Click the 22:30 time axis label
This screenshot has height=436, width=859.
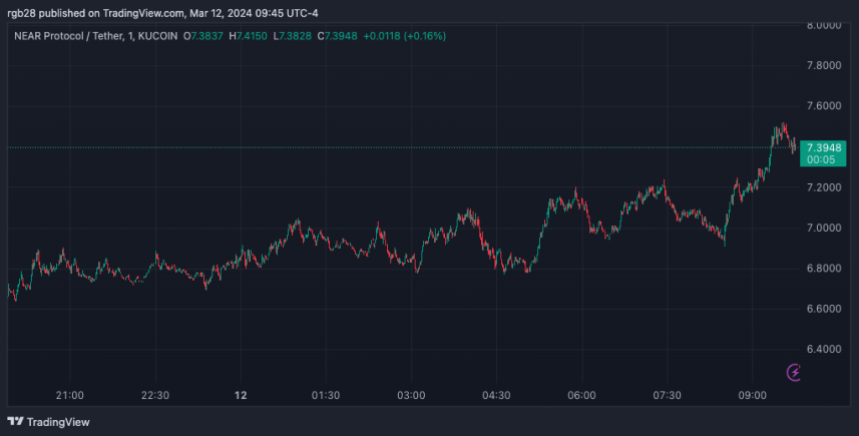click(155, 395)
